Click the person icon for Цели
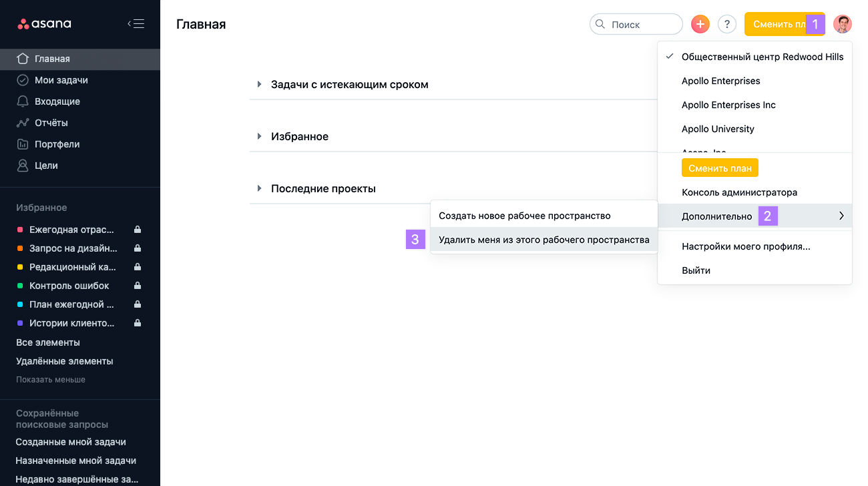The image size is (868, 486). [23, 166]
